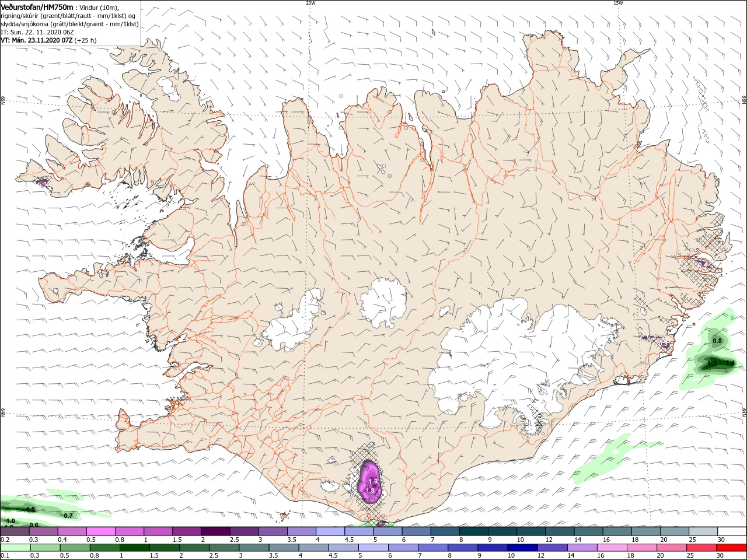747x560 pixels.
Task: Click the 'rigning/skúrir' legend description line
Action: [68, 16]
